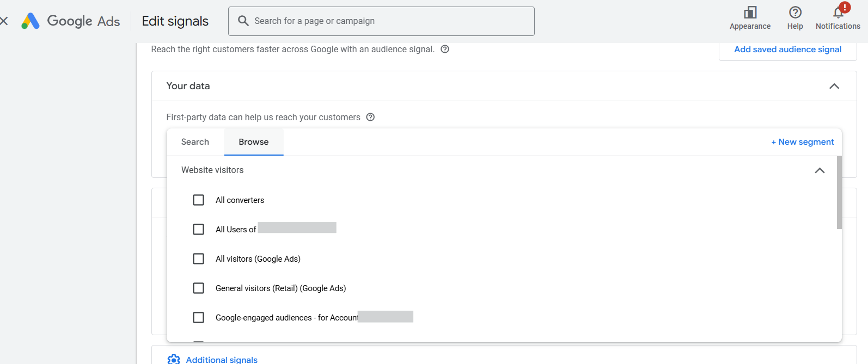This screenshot has width=868, height=364.
Task: Click Add saved audience signal button
Action: point(787,50)
